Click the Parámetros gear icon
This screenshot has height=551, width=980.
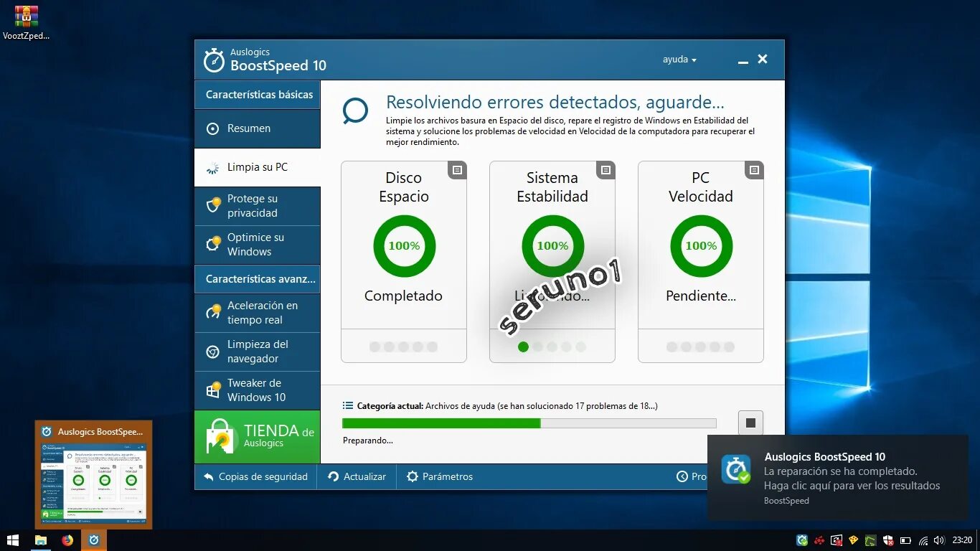[x=413, y=476]
